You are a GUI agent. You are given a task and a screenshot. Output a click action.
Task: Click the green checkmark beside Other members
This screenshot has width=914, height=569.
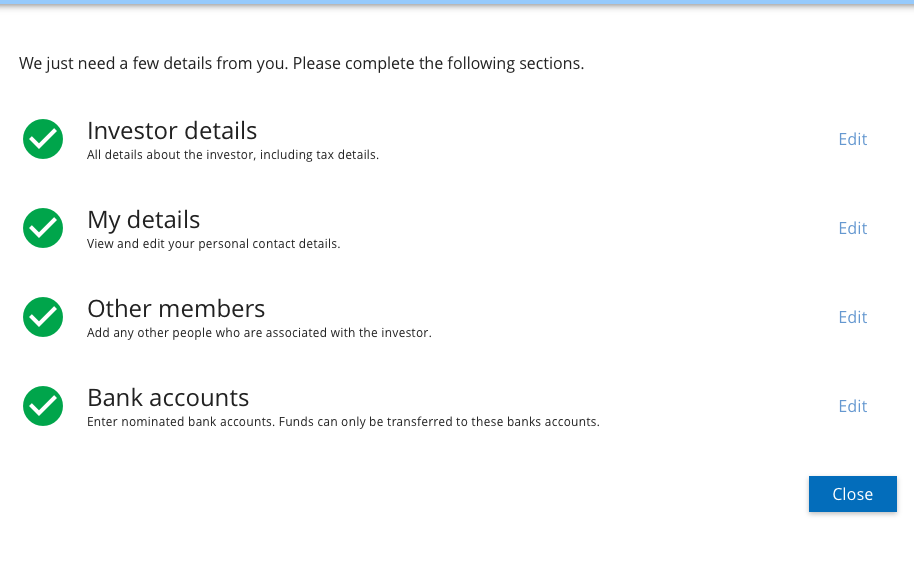43,317
